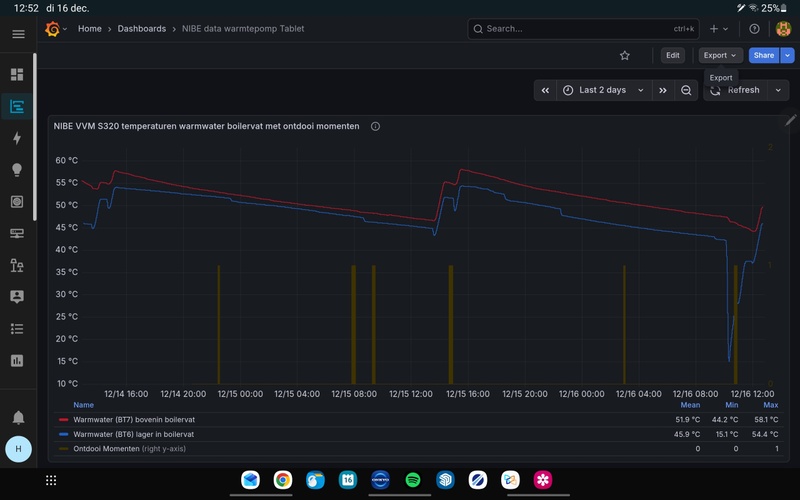Screen dimensions: 800x500
Task: Go to Home breadcrumb
Action: (90, 29)
